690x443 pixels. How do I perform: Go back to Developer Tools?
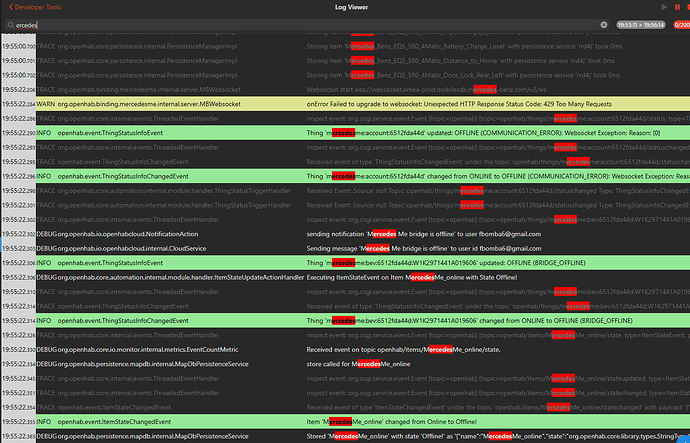35,7
